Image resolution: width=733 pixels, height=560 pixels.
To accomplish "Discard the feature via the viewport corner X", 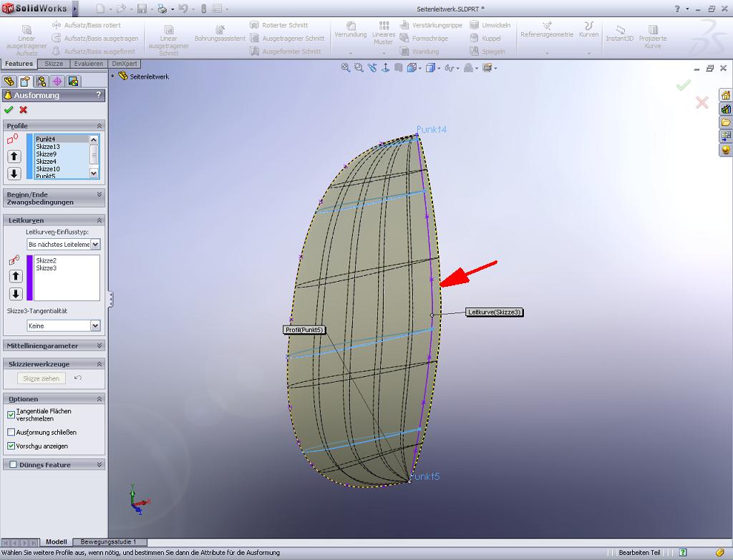I will 702,102.
